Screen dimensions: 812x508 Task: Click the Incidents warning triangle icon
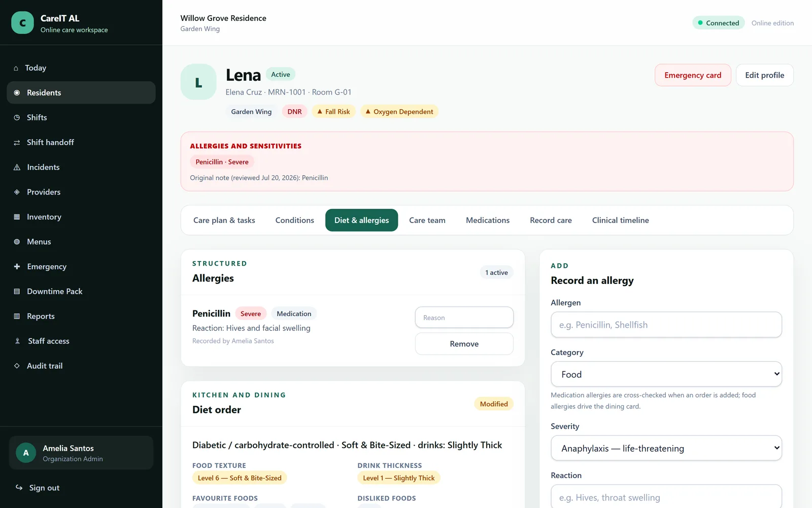[17, 167]
